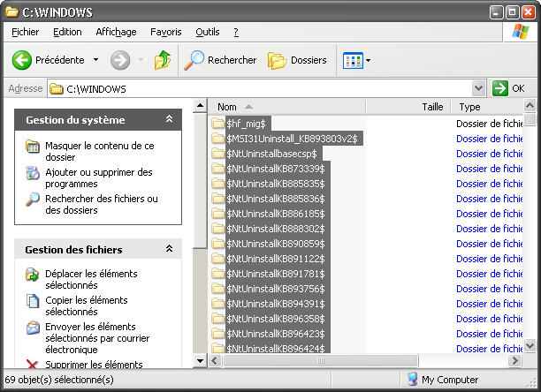Select the $NtUninstallKB873339$ folder
Screen dimensions: 541x392
[x=276, y=169]
